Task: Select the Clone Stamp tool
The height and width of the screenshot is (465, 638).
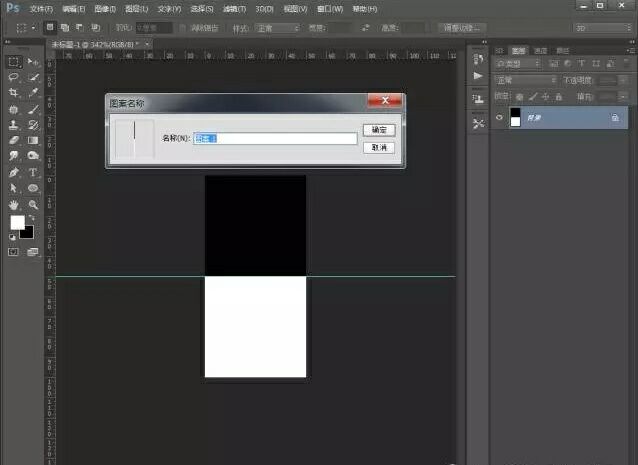Action: pyautogui.click(x=14, y=125)
